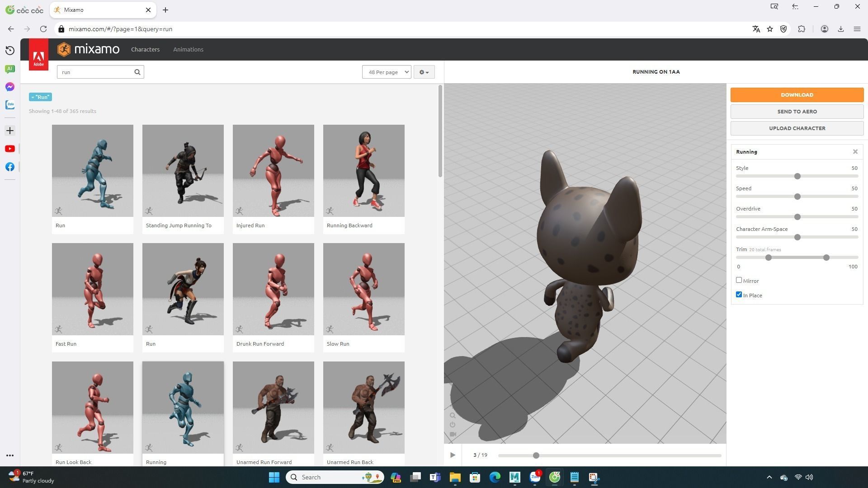This screenshot has width=868, height=488.
Task: Click the animation timeline scrubber handle
Action: click(x=536, y=455)
